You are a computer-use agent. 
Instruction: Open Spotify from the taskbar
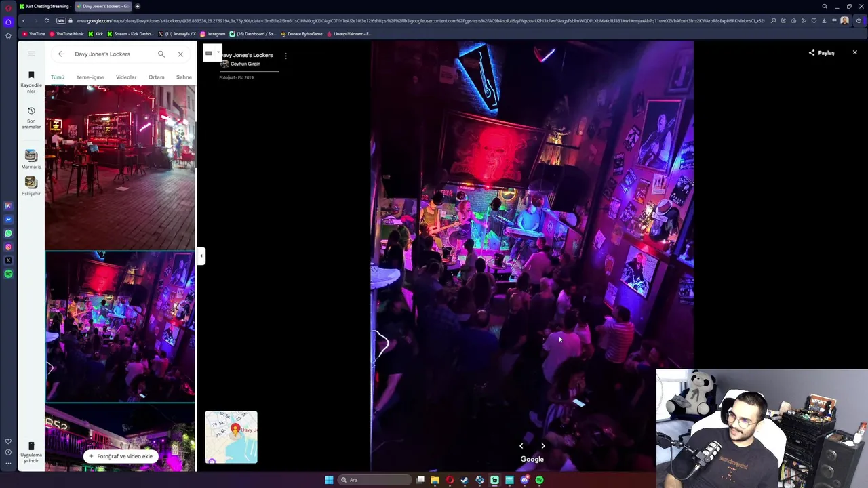click(539, 480)
